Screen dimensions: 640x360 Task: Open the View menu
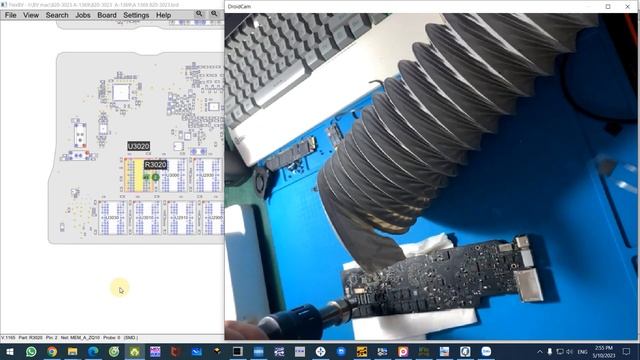point(31,15)
